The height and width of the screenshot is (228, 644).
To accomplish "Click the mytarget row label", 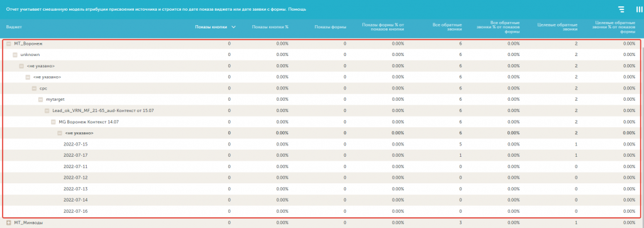I will [x=55, y=100].
